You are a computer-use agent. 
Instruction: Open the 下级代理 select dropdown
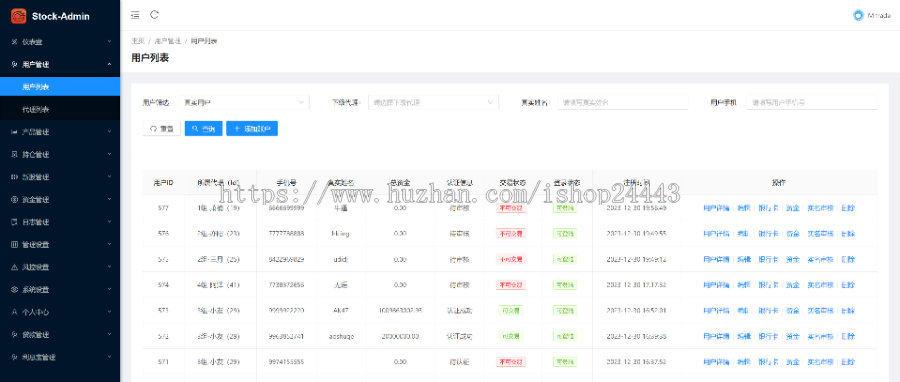(x=433, y=102)
